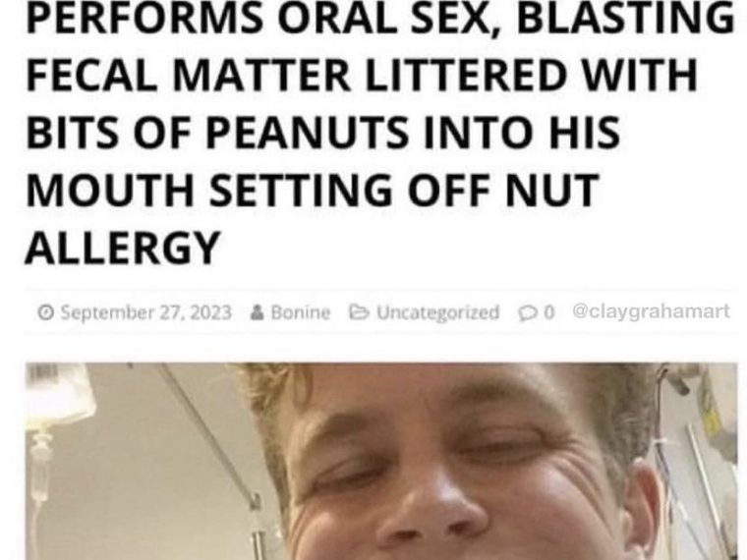This screenshot has width=747, height=560.
Task: Click the headline line starting with MOUTH SETTING
Action: coord(312,189)
